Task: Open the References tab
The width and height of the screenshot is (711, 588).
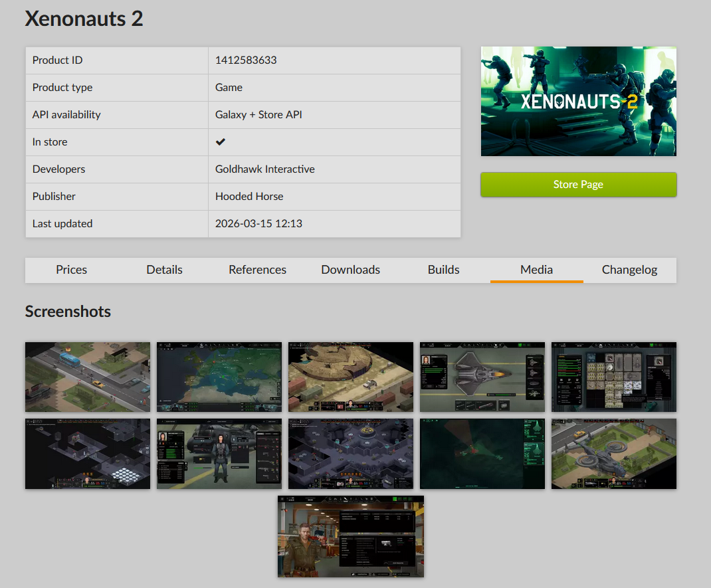Action: (x=257, y=270)
